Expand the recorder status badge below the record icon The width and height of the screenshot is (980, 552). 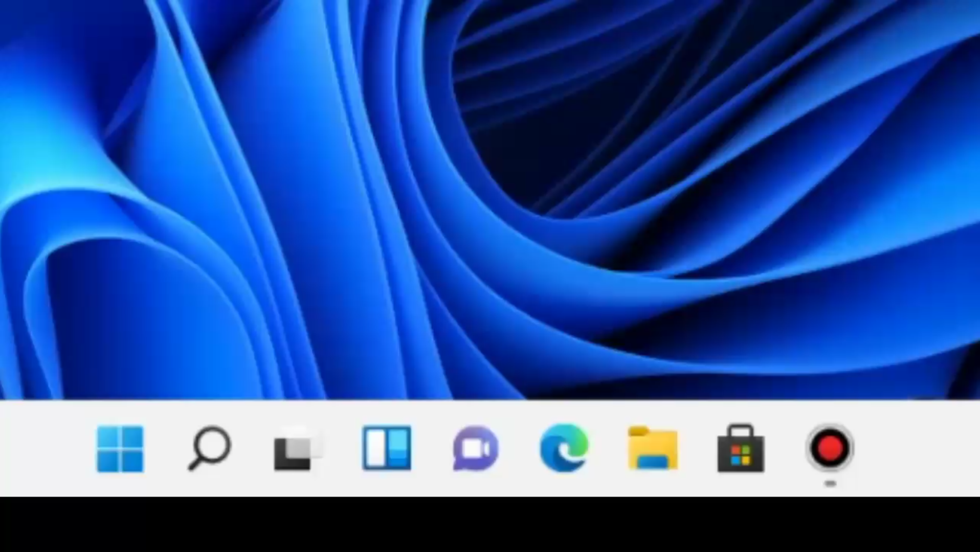point(831,482)
